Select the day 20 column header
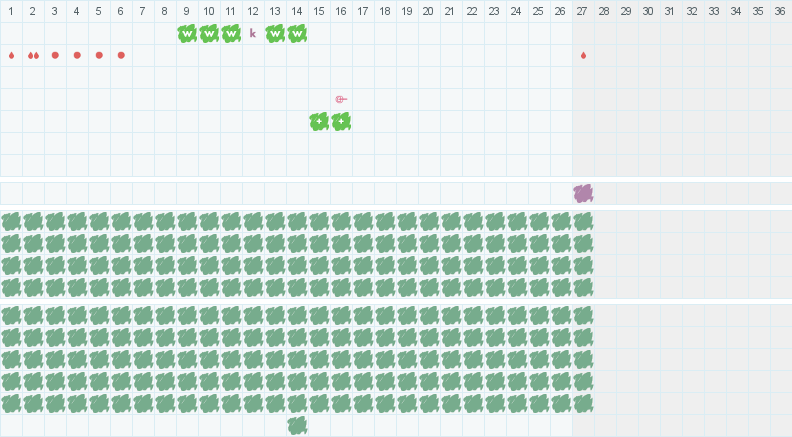The height and width of the screenshot is (437, 792). click(x=428, y=11)
